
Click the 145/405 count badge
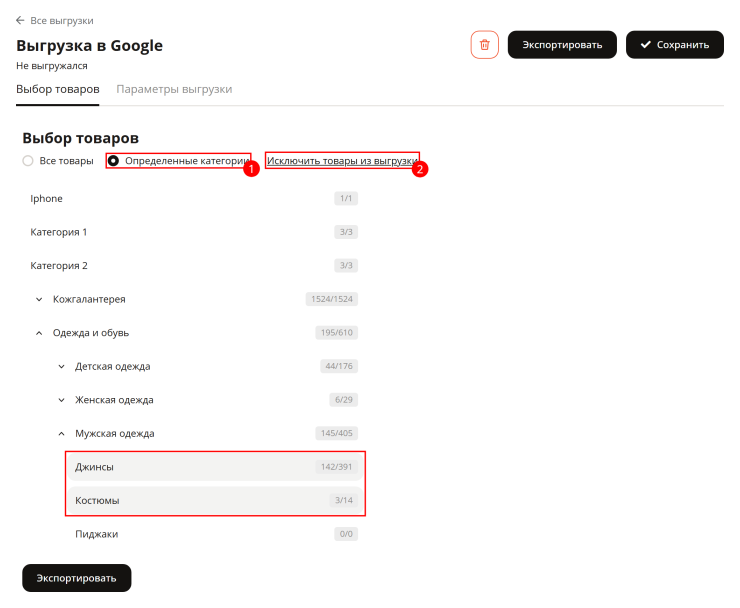336,433
